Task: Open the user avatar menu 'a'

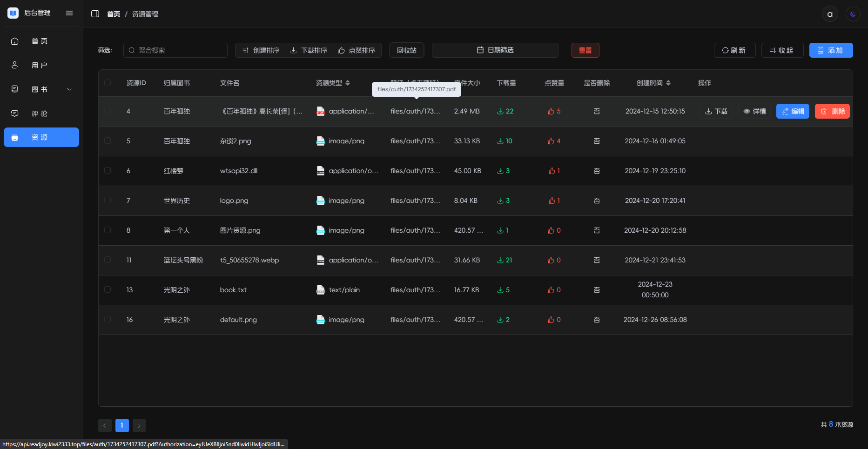Action: (830, 14)
